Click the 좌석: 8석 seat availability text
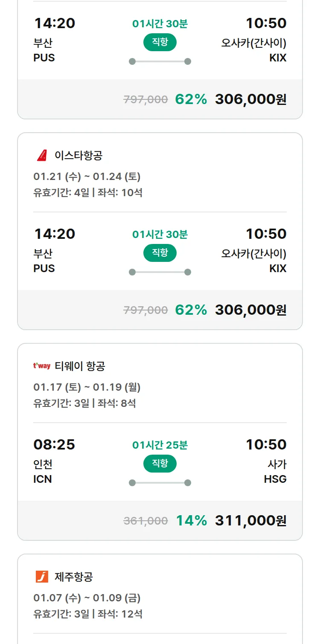Viewport: 320px width, 644px height. (x=116, y=403)
